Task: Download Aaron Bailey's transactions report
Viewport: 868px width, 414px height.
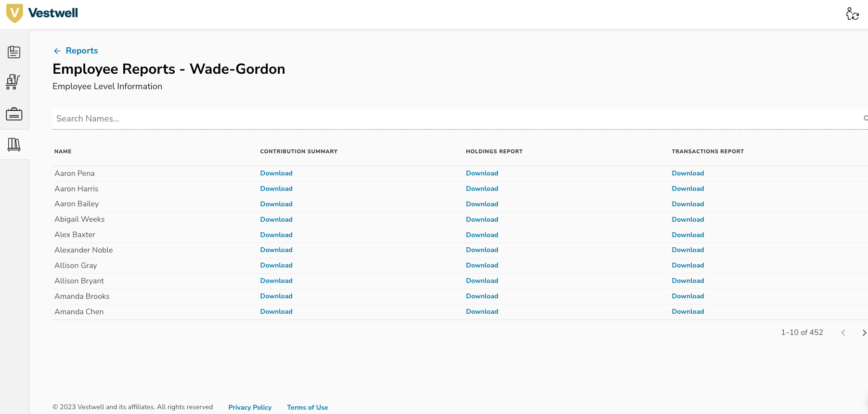Action: point(688,204)
